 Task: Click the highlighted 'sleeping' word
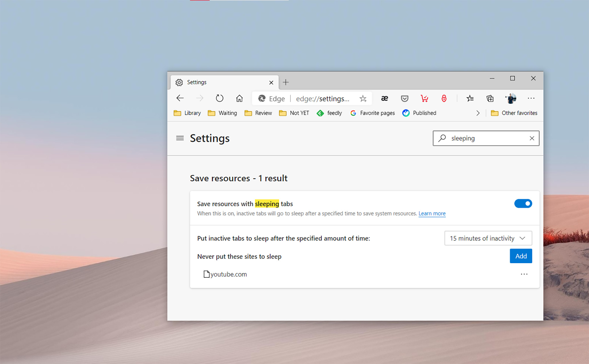[x=267, y=204]
